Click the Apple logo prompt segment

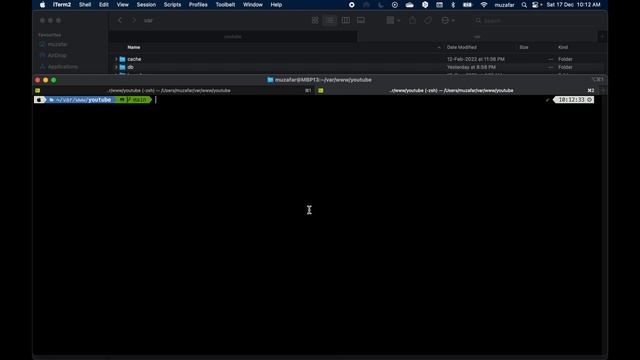(x=40, y=100)
